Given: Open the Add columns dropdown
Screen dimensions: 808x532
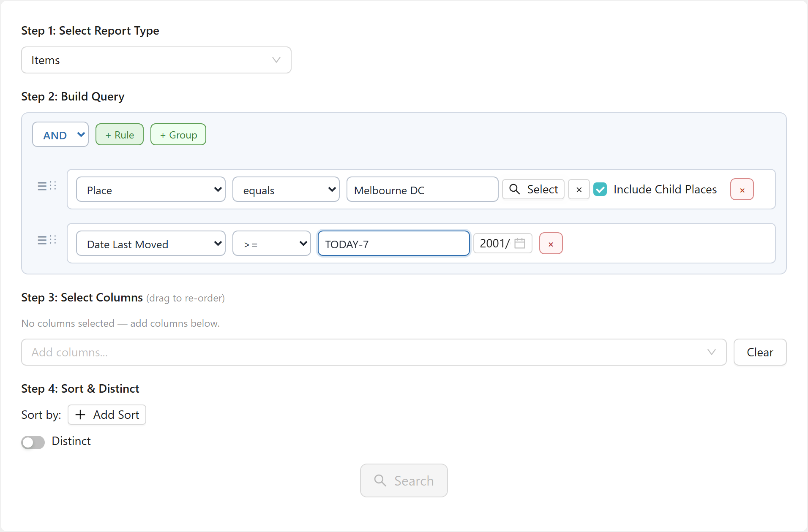Looking at the screenshot, I should 374,352.
